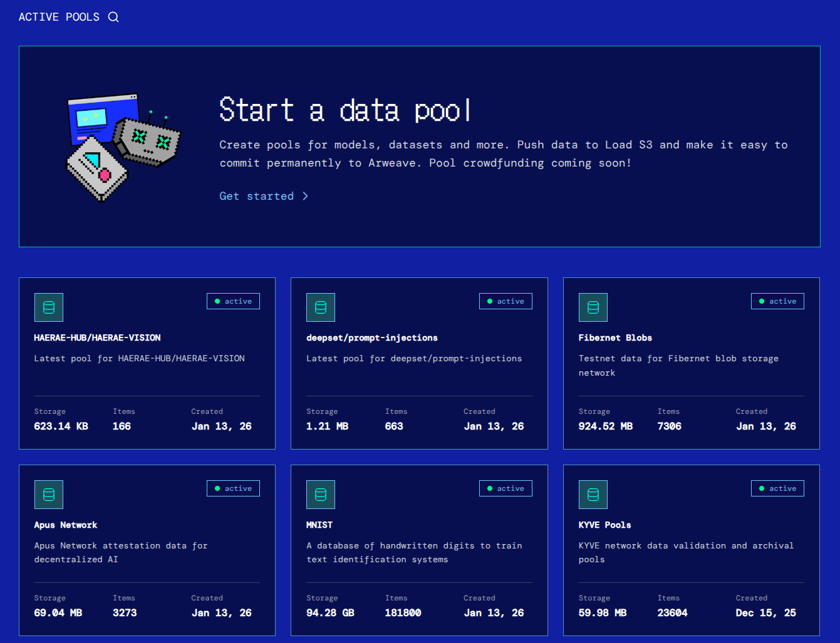Viewport: 840px width, 643px height.
Task: Click active status badge on KYVE Pools
Action: point(777,488)
